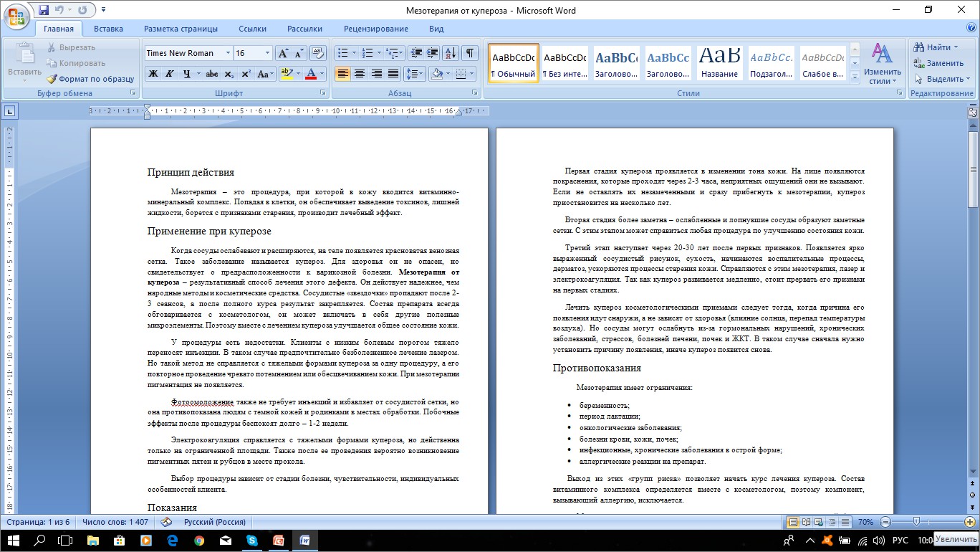This screenshot has height=552, width=980.
Task: Toggle the ruler above the scrollbar
Action: click(x=973, y=112)
